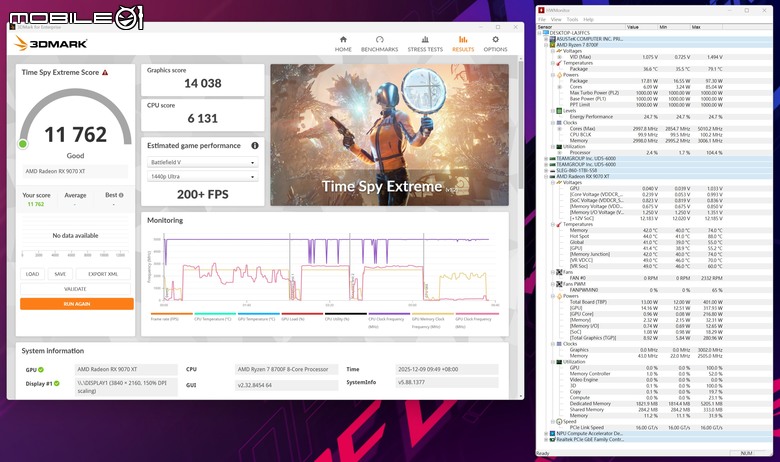This screenshot has width=780, height=462.
Task: Expand the SLEG-860-1TB storage node
Action: (546, 171)
